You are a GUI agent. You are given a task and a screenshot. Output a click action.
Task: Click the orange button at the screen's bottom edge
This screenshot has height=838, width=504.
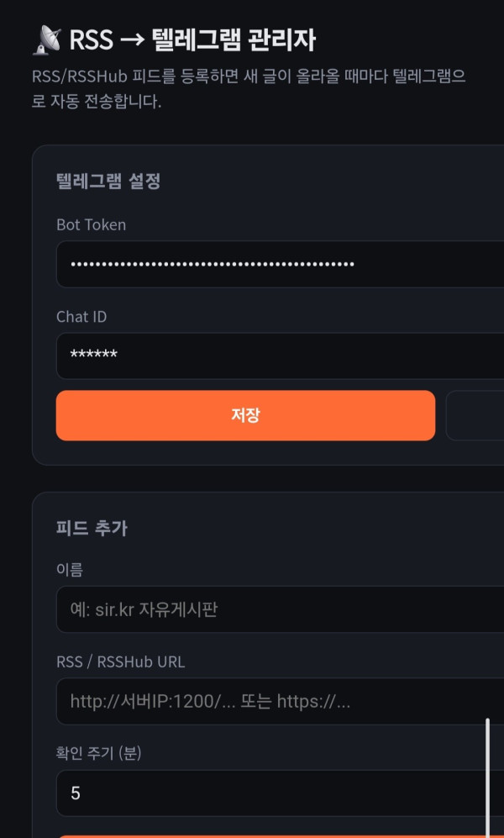tap(280, 836)
